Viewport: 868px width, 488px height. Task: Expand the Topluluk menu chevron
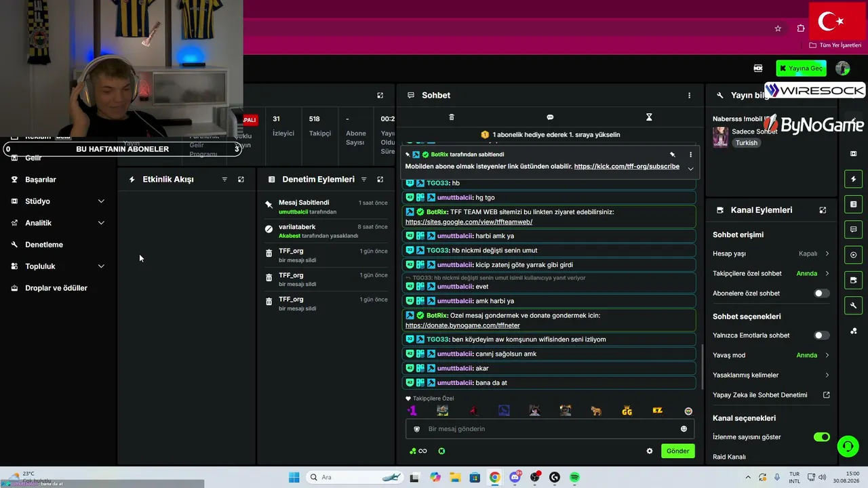coord(101,266)
